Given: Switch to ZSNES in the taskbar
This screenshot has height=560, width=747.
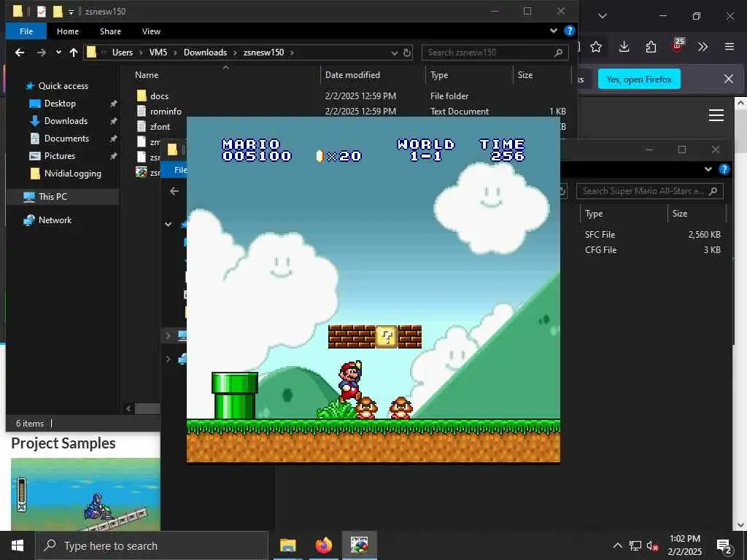Looking at the screenshot, I should click(x=359, y=545).
